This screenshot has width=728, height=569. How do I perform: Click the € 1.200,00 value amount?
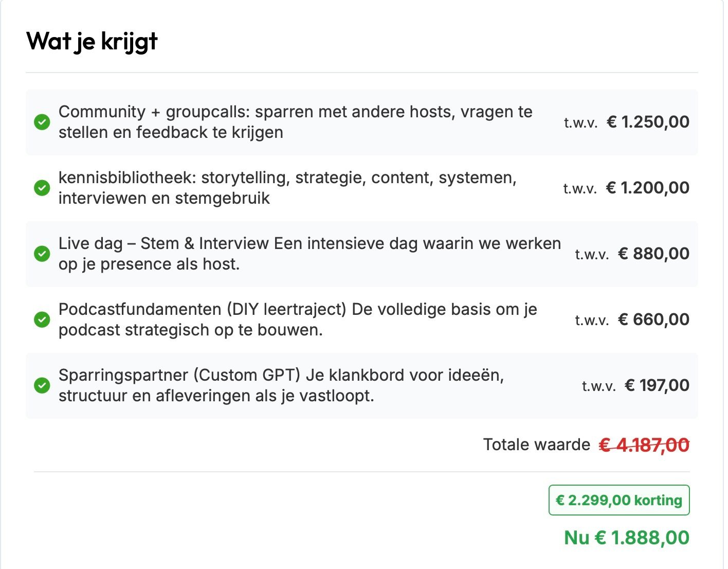coord(647,188)
